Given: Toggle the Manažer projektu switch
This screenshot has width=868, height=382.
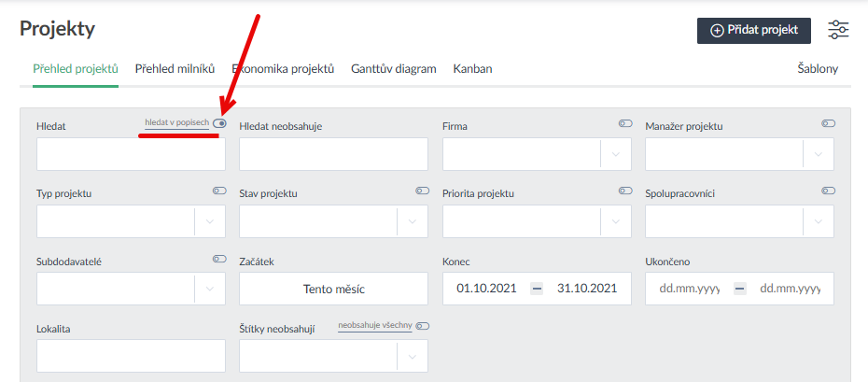Looking at the screenshot, I should click(828, 123).
